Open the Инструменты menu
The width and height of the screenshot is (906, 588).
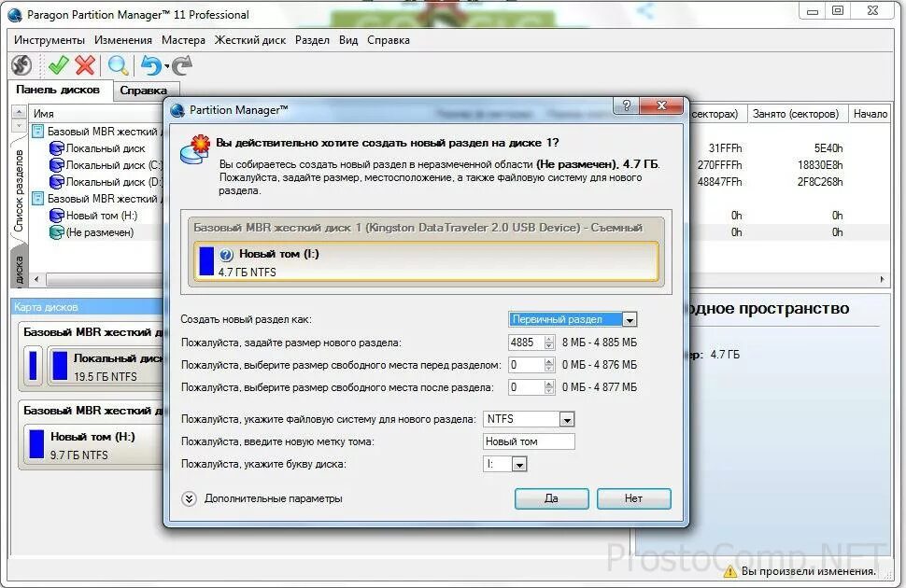pyautogui.click(x=50, y=40)
